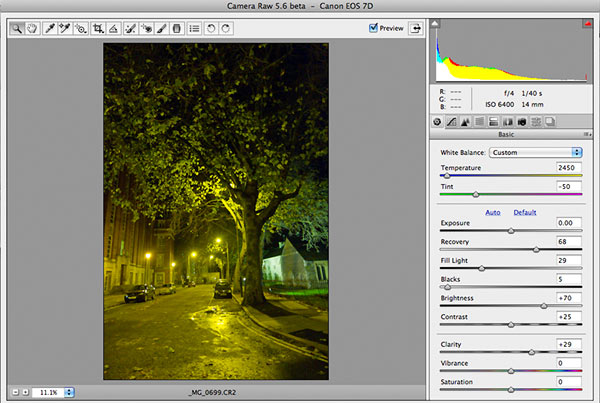Click the Exposure slider handle

pyautogui.click(x=511, y=231)
